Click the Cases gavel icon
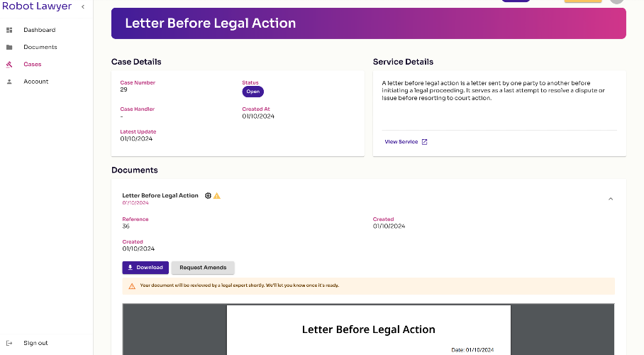 click(9, 65)
